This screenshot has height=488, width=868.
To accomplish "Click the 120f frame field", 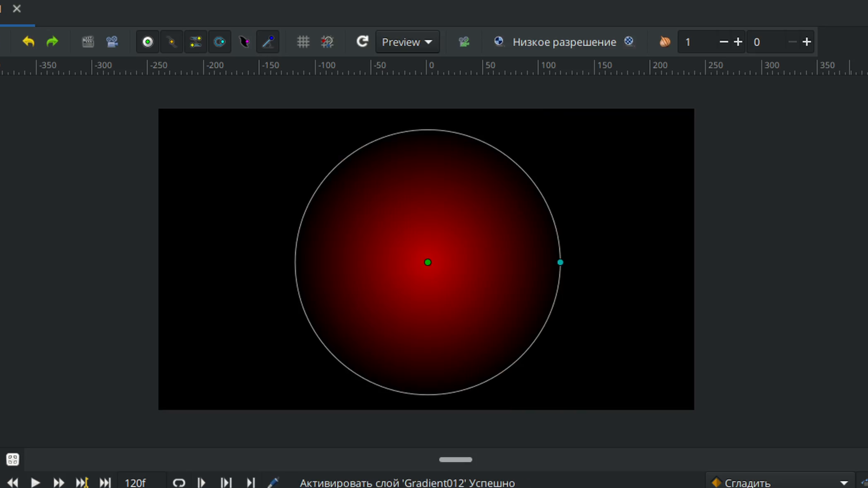I will click(x=135, y=483).
